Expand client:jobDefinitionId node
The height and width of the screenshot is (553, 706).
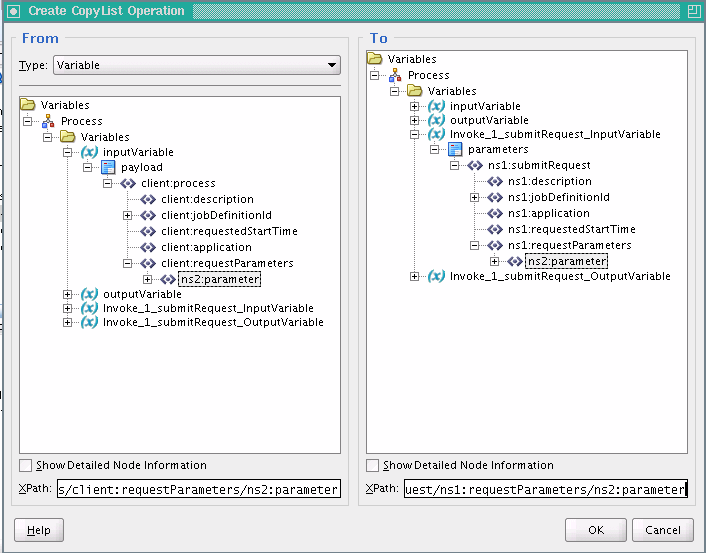point(127,216)
